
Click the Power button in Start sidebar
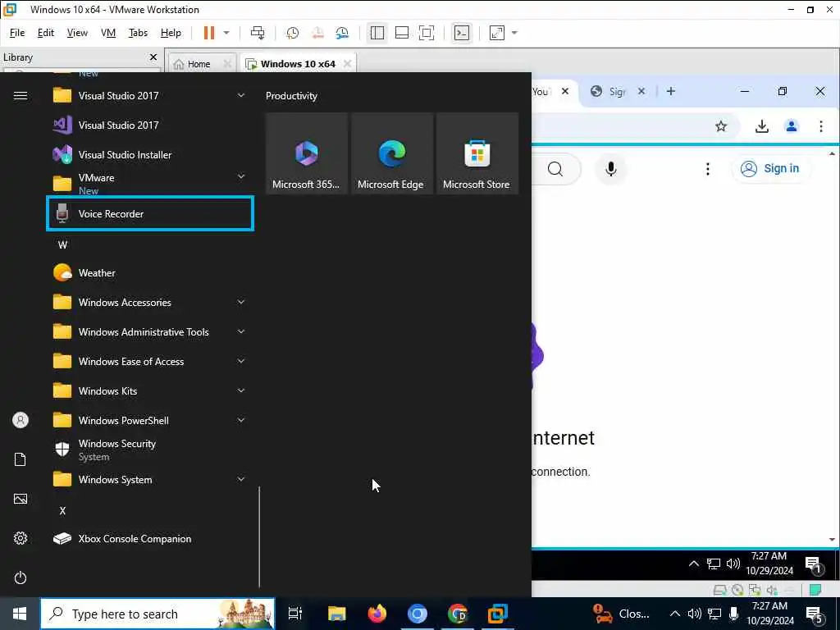(x=21, y=577)
